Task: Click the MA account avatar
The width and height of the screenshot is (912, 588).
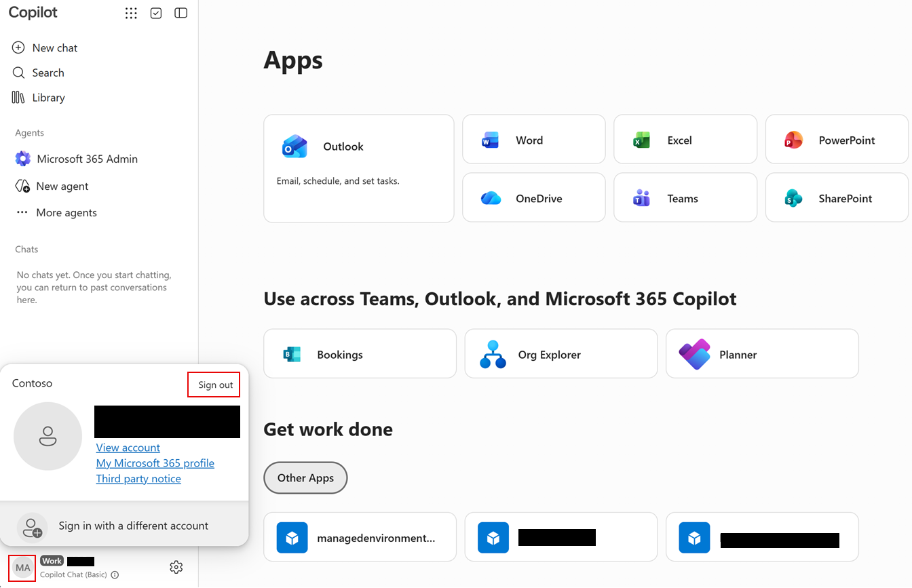Action: click(23, 568)
